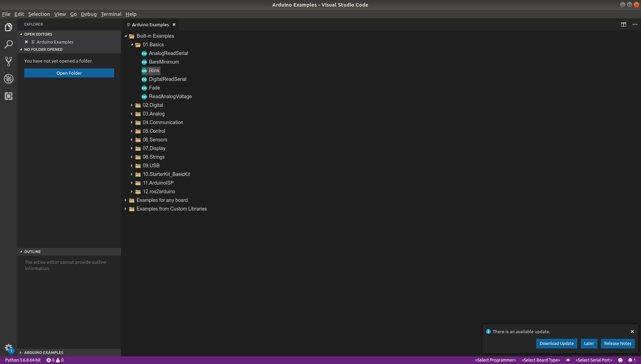Open the Go menu
The image size is (641, 364).
pos(73,14)
